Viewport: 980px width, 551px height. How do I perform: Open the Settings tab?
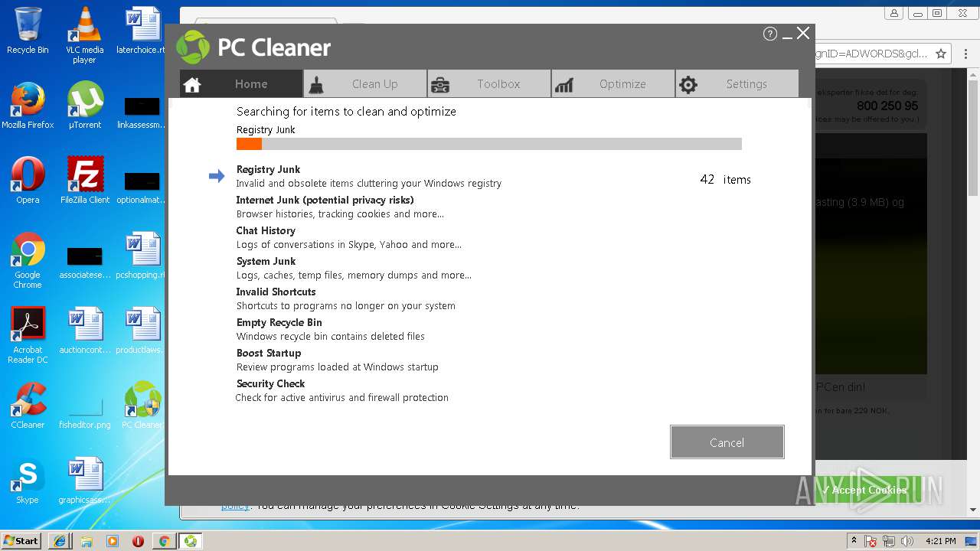point(737,84)
